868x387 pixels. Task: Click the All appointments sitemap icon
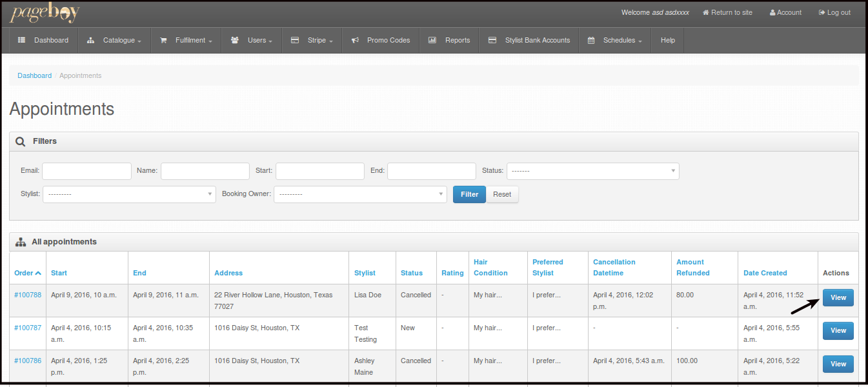tap(21, 242)
